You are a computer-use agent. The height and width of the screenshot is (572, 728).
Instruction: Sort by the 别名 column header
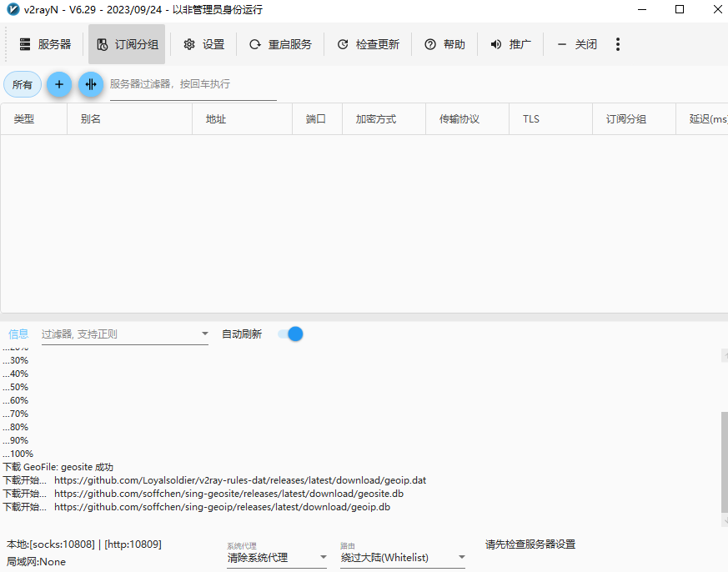[129, 119]
